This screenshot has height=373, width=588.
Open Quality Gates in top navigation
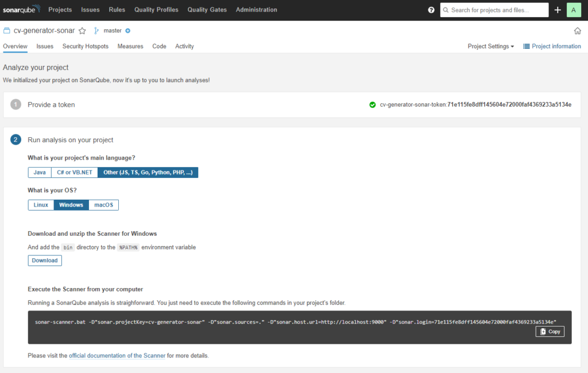tap(207, 10)
